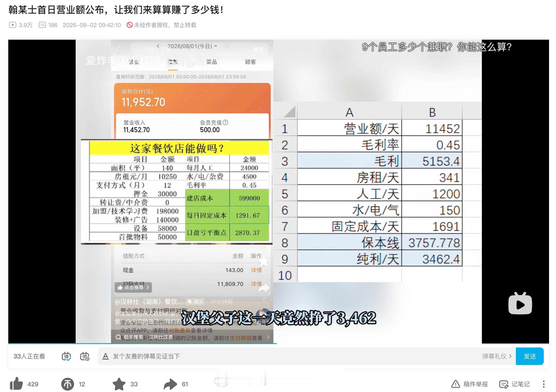Select spreadsheet column header B
Viewport: 556px width, 392px height.
click(432, 112)
